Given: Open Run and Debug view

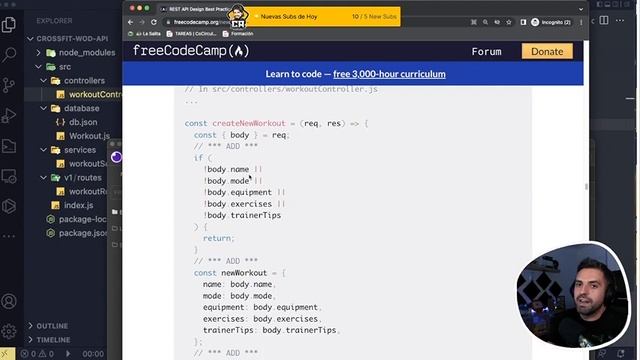Looking at the screenshot, I should pos(9,116).
